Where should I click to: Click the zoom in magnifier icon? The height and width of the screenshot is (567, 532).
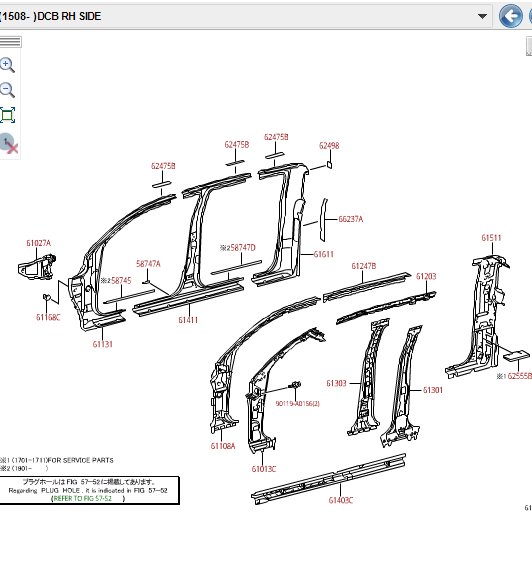(7, 65)
